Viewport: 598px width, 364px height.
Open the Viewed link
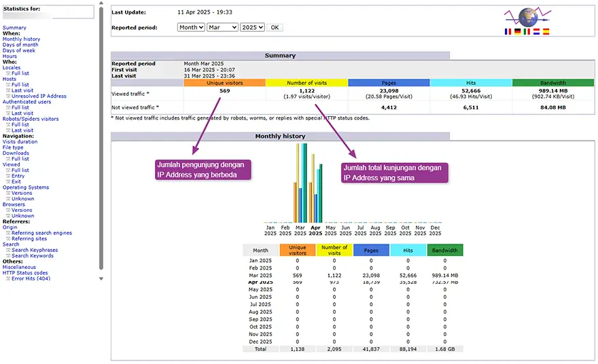(x=11, y=164)
